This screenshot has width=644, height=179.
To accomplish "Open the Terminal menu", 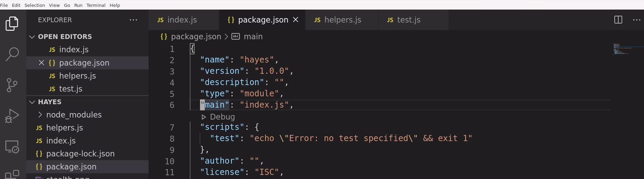I will pyautogui.click(x=96, y=5).
